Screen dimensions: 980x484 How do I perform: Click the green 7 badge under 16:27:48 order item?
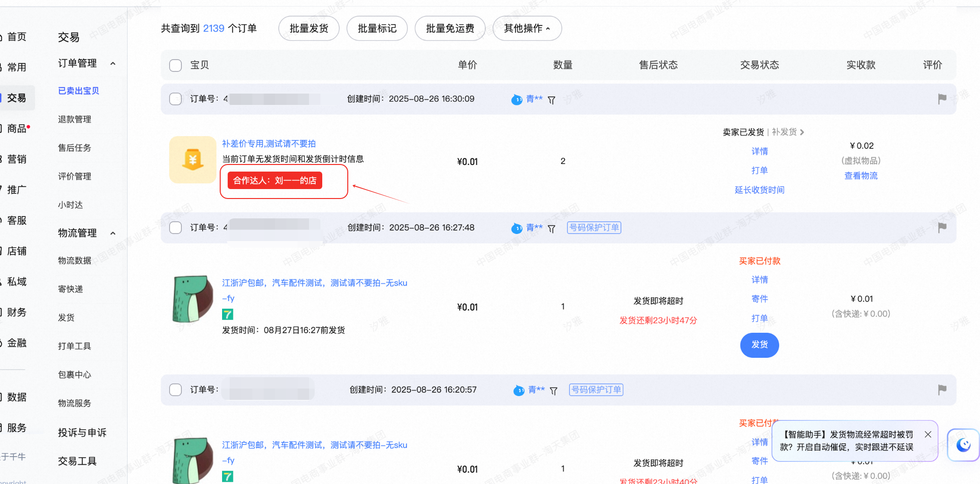coord(228,314)
